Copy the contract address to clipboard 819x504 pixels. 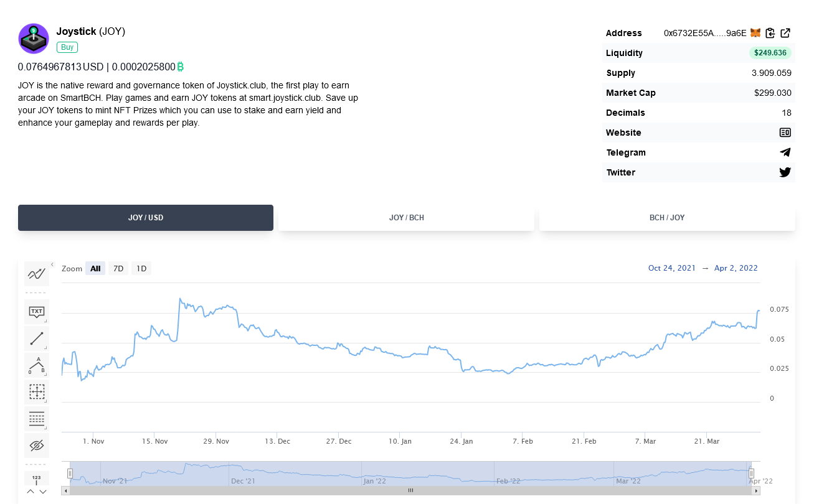(x=770, y=33)
